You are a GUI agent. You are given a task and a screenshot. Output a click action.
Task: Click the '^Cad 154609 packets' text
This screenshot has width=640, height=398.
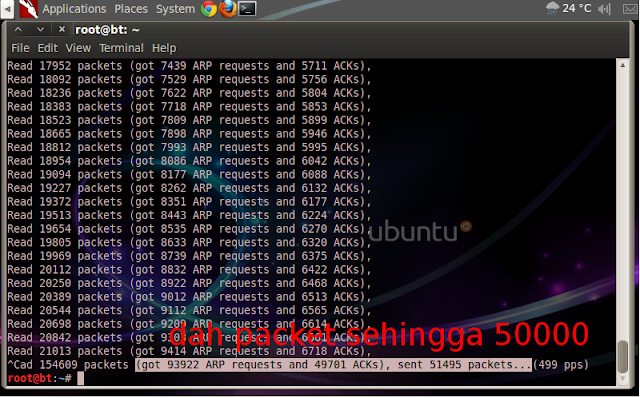click(x=68, y=365)
